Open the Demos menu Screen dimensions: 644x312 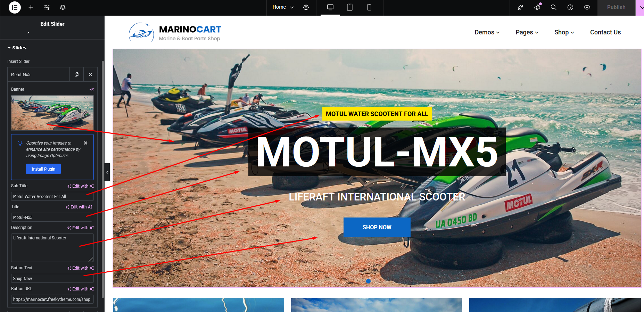(487, 32)
